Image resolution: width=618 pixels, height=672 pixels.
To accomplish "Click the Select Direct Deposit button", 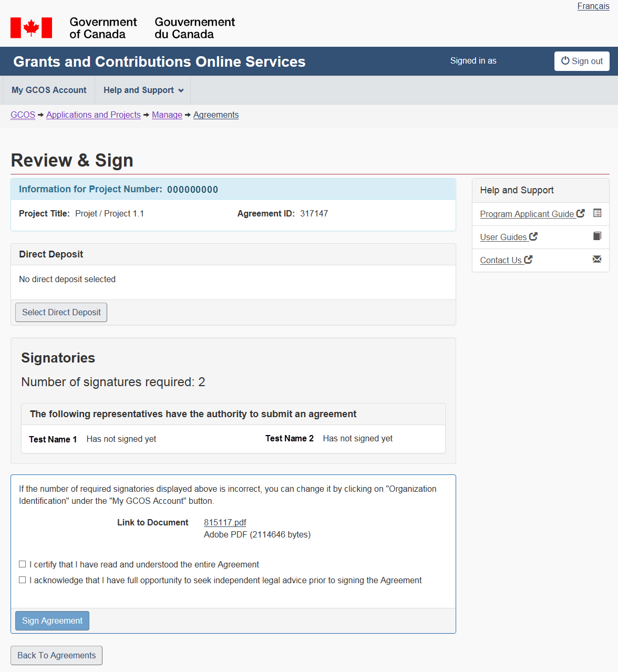I will point(61,313).
